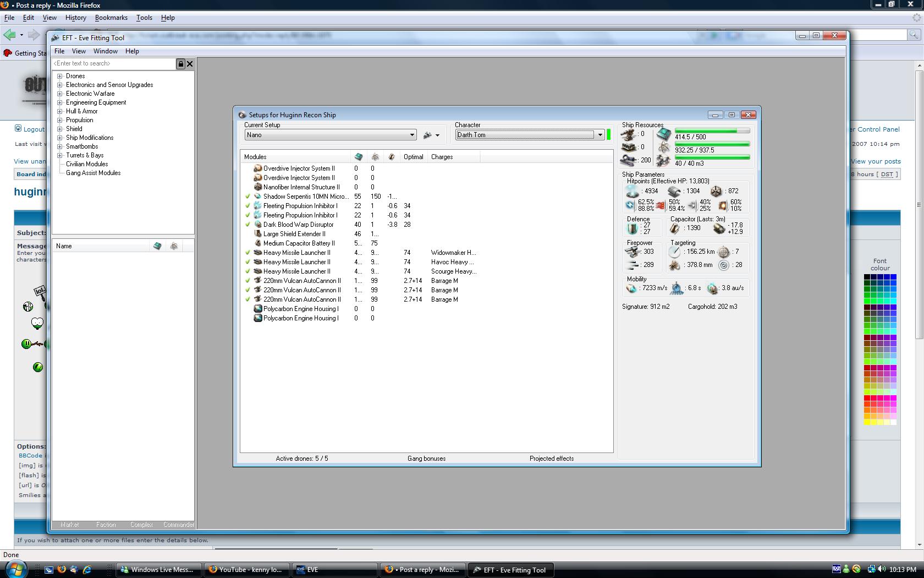
Task: Open the Windows Start menu orb
Action: pyautogui.click(x=16, y=569)
